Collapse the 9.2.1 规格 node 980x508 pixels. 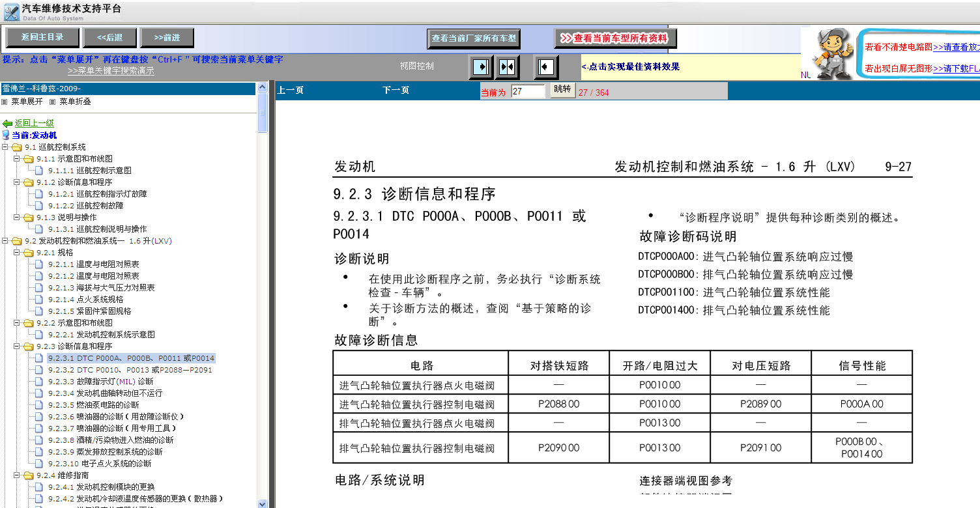(x=17, y=253)
